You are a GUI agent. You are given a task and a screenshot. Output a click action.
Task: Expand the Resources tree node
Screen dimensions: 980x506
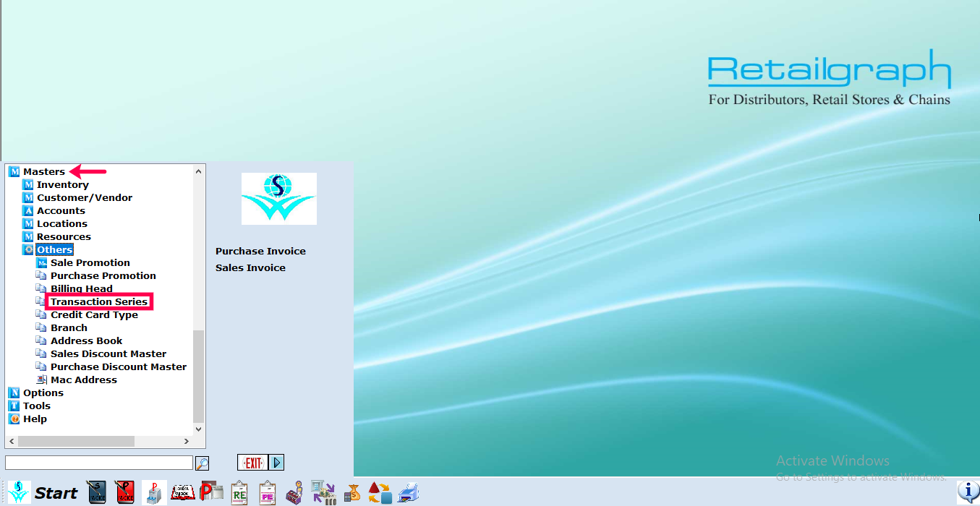click(x=64, y=237)
